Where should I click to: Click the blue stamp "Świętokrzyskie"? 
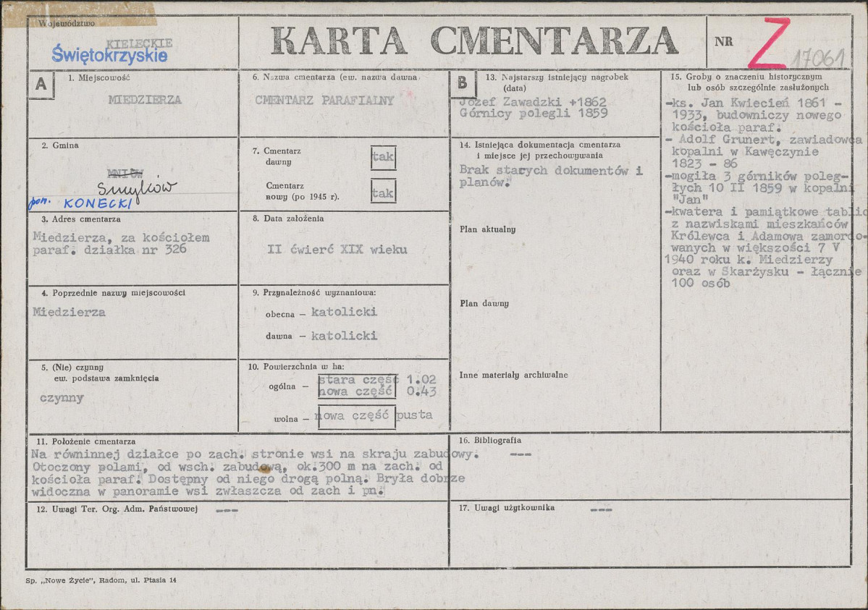tap(109, 55)
